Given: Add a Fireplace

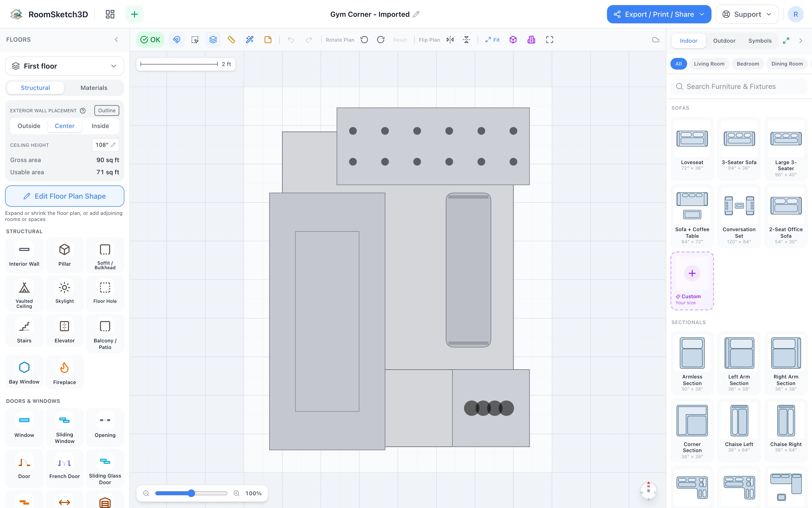Looking at the screenshot, I should (x=64, y=372).
